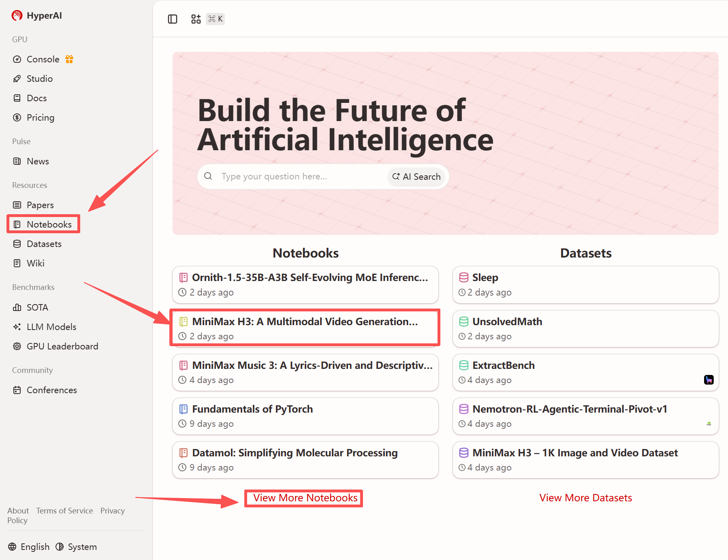Click the dataset icon of ExtractBench card

tap(464, 366)
